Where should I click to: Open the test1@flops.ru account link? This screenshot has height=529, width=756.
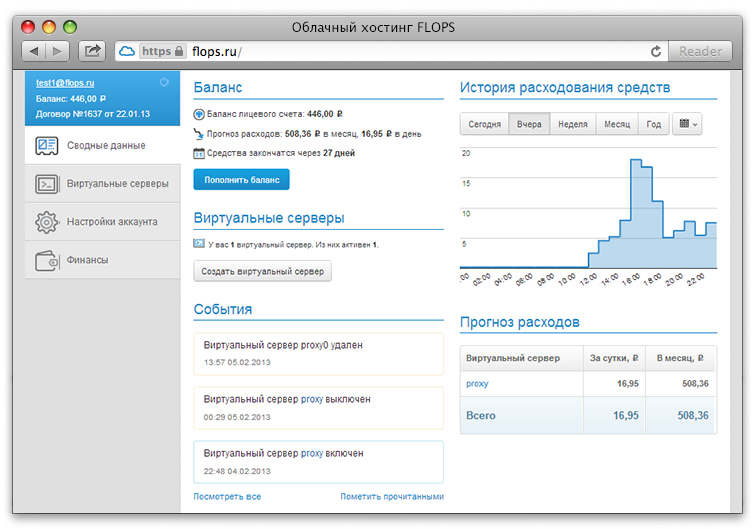(x=65, y=83)
